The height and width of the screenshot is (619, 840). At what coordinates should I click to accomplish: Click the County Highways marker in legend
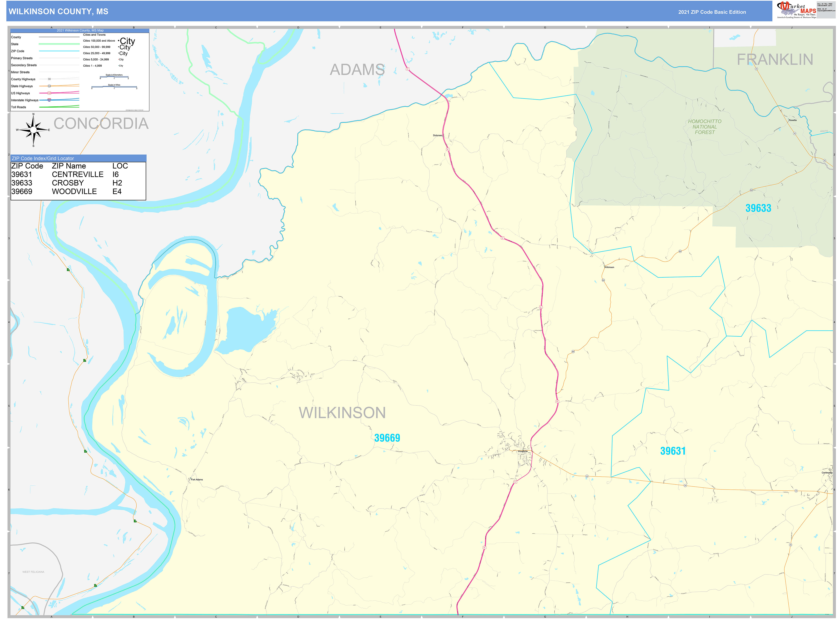49,79
